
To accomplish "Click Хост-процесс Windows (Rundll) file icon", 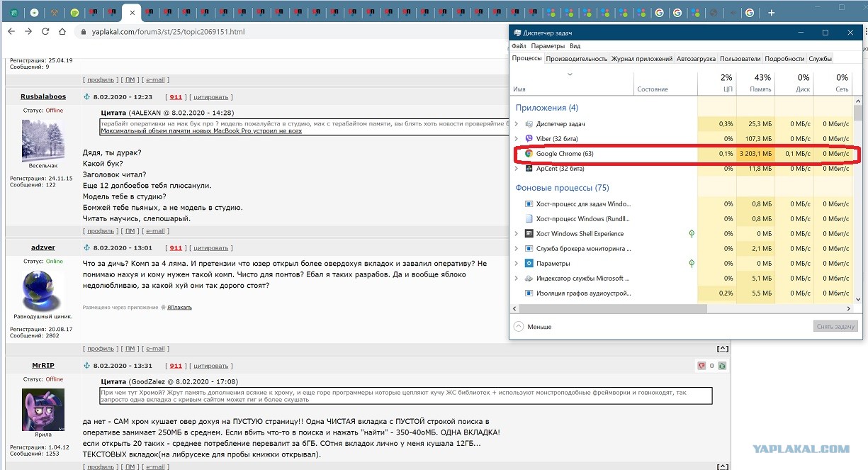I will coord(529,218).
